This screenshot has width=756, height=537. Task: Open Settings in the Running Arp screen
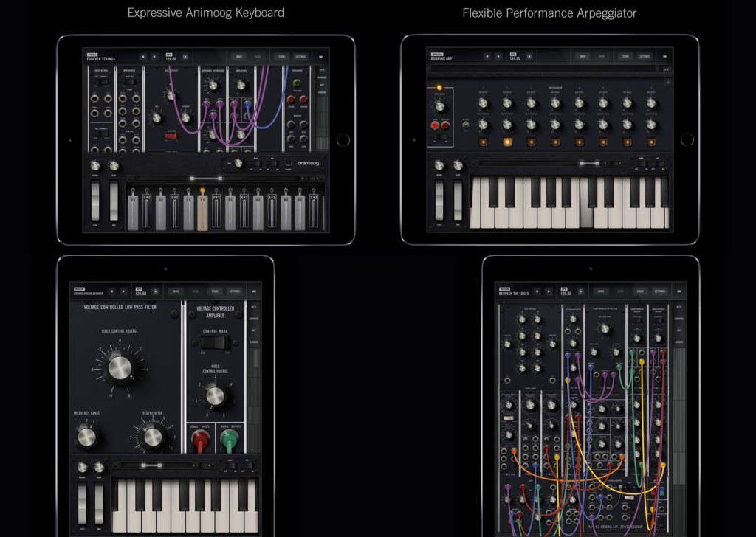click(x=645, y=57)
